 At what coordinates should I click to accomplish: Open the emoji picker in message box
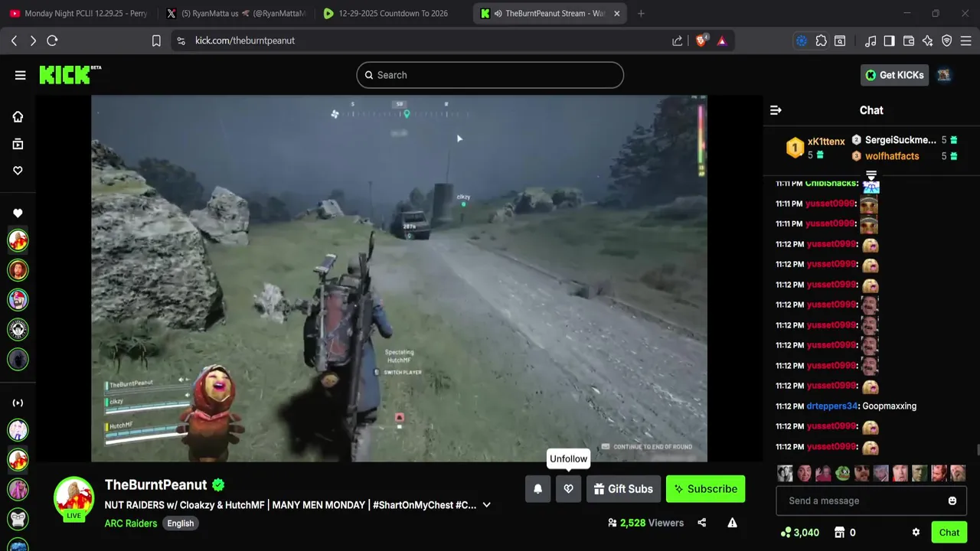pyautogui.click(x=952, y=500)
